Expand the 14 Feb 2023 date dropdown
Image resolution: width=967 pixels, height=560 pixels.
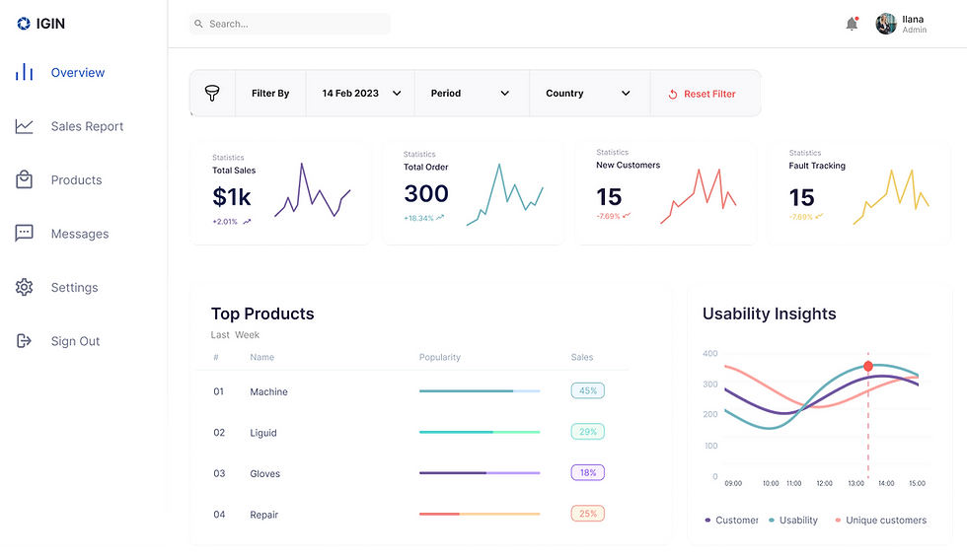point(361,93)
